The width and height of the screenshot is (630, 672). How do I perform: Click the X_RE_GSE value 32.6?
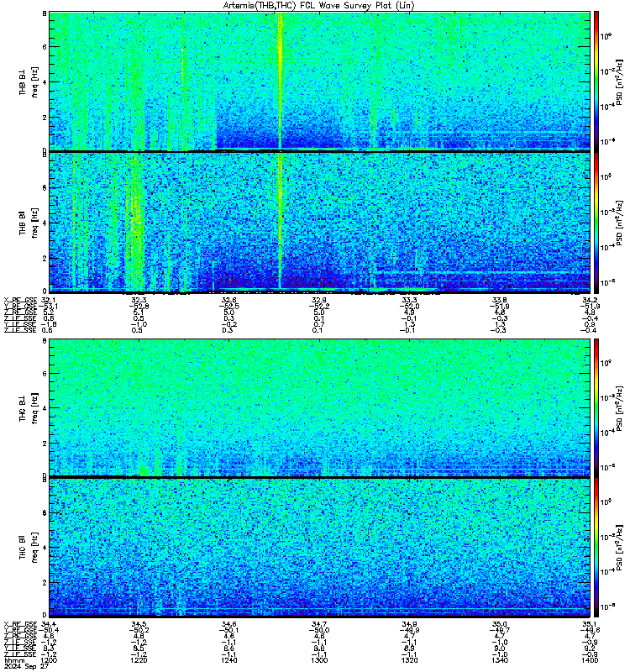[228, 300]
